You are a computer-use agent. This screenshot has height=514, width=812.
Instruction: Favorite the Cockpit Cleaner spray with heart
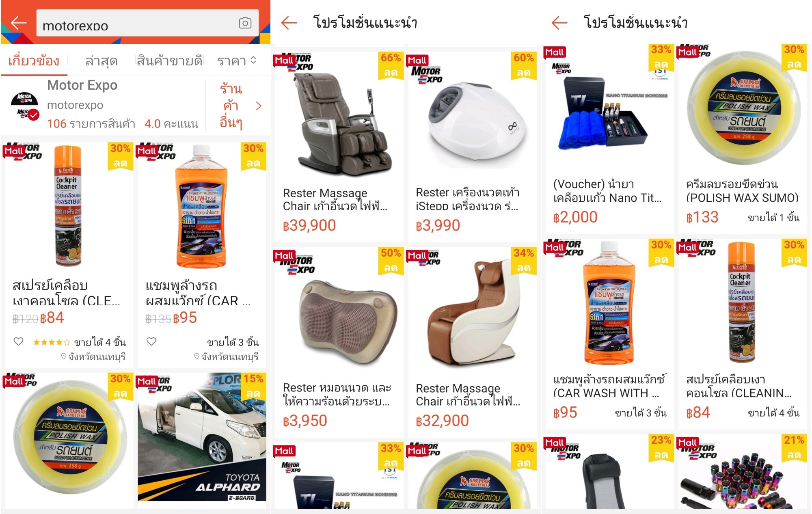point(19,341)
